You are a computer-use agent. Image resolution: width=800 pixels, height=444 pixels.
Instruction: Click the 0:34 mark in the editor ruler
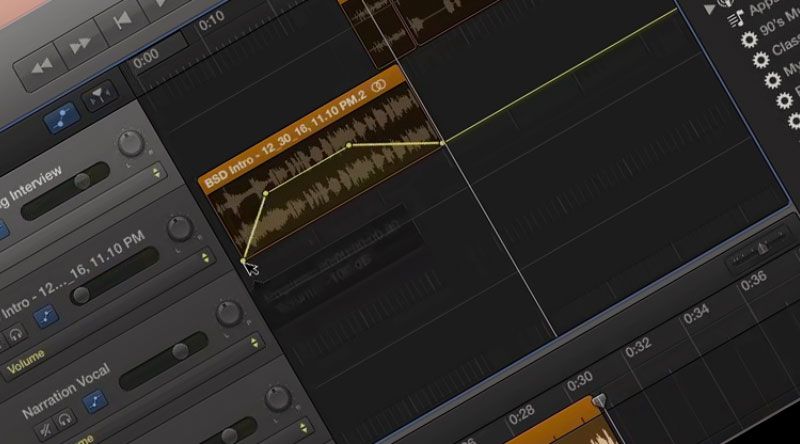pos(696,313)
